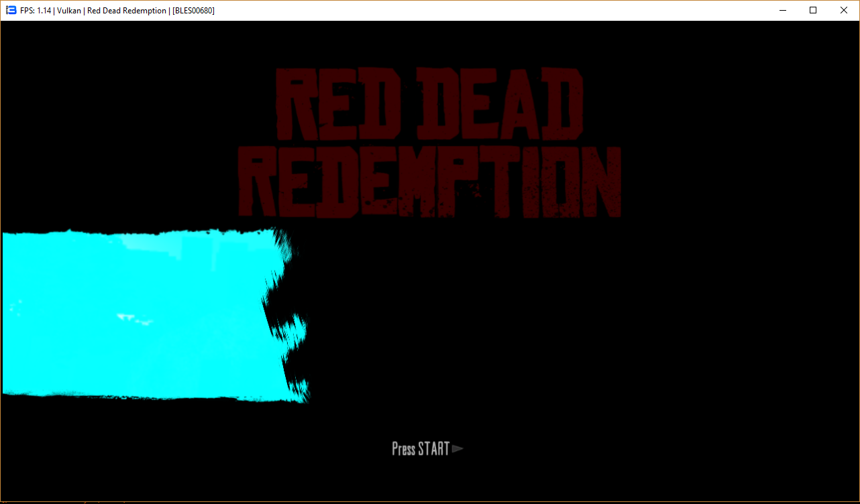Click the RED DEAD REDEMPTION logo
The image size is (860, 504).
click(429, 142)
